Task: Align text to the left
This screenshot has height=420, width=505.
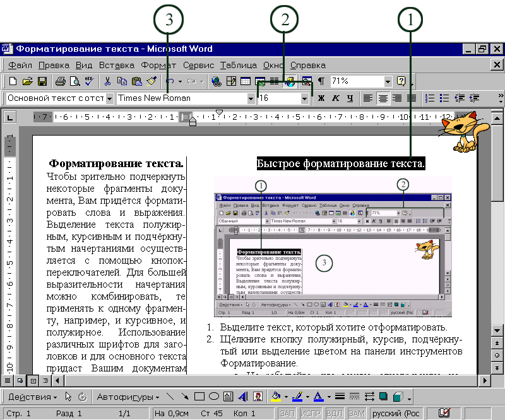Action: click(368, 98)
